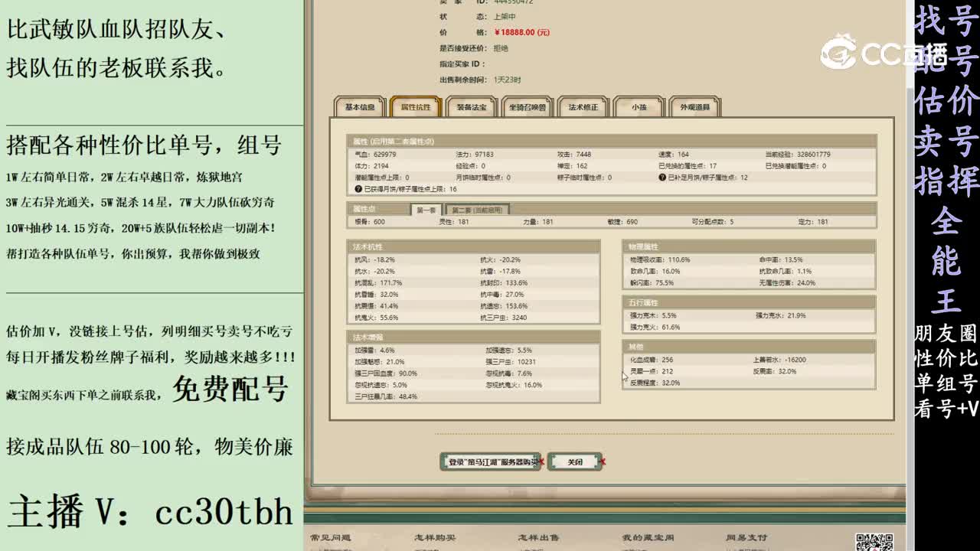Click the 当前经验: 328601779 value
This screenshot has width=980, height=551.
[798, 155]
